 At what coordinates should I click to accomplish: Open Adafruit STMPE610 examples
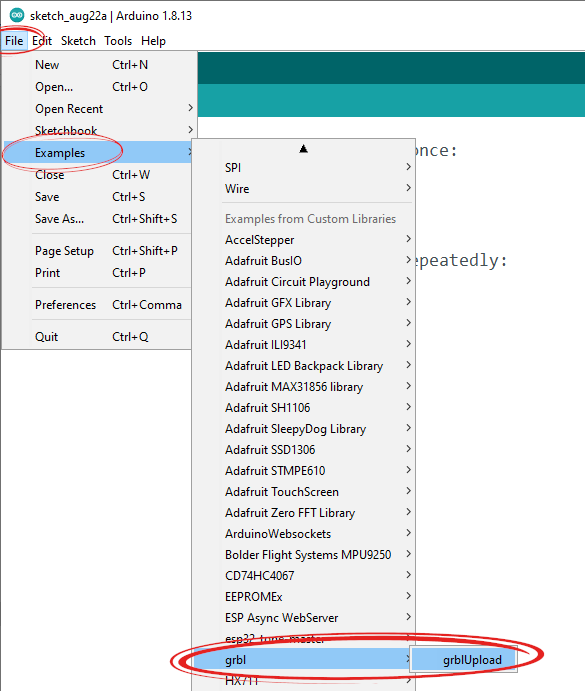click(x=303, y=471)
